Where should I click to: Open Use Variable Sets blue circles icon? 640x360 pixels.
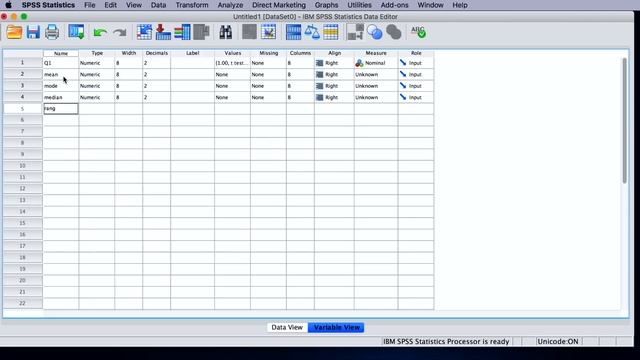click(374, 32)
